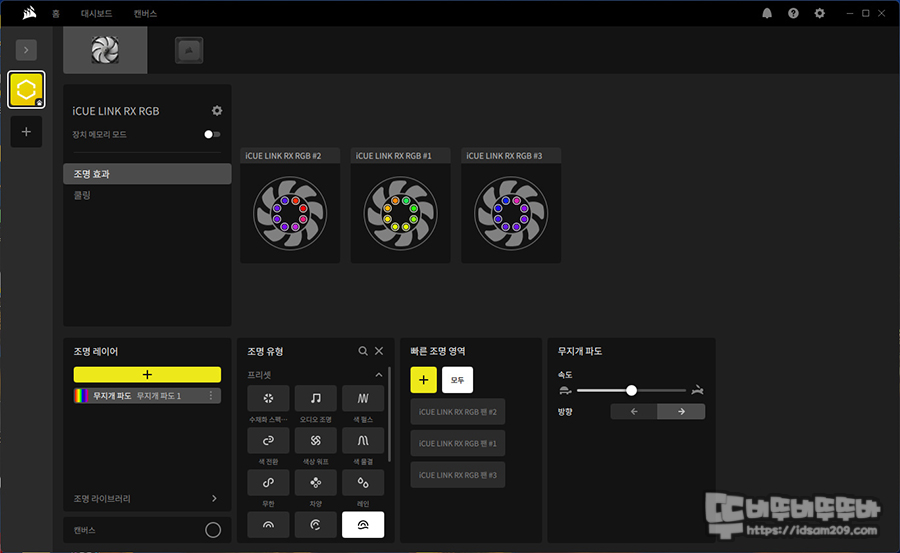Search lighting types with magnifier icon
The width and height of the screenshot is (900, 553).
click(x=363, y=351)
